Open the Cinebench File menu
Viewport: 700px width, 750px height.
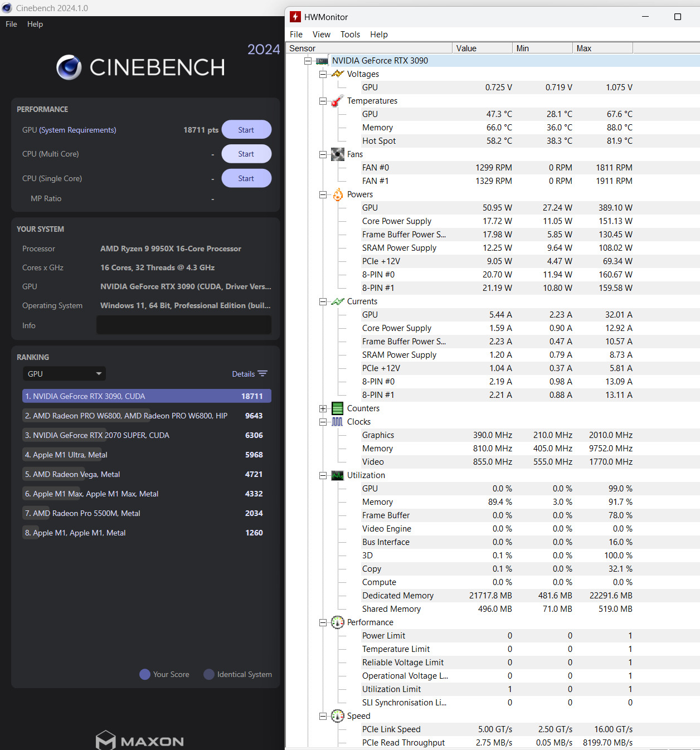[11, 24]
